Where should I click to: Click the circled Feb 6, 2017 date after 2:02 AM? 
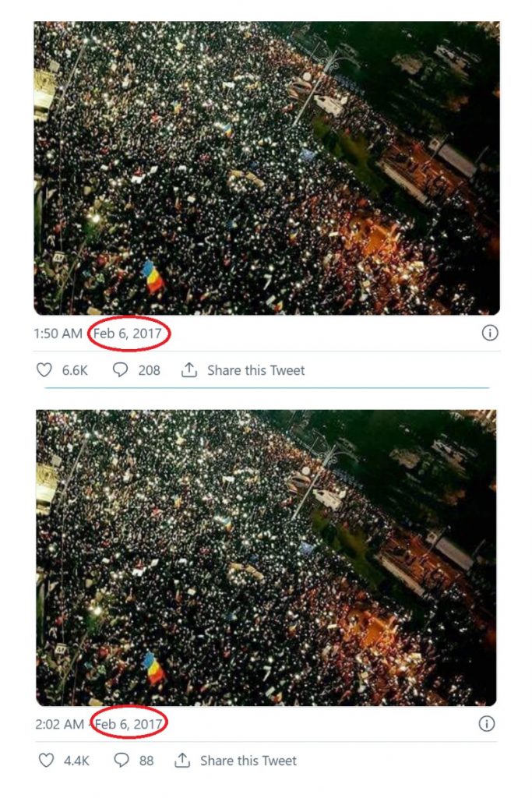click(129, 724)
